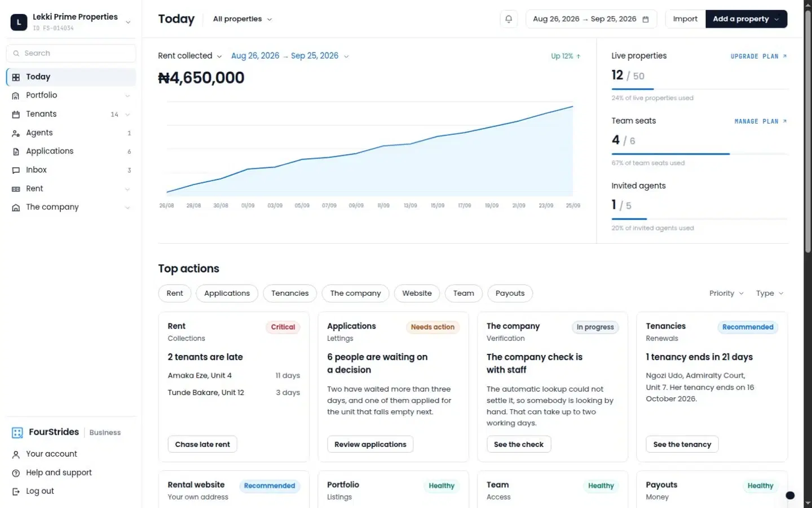Click the Rent money icon
The height and width of the screenshot is (508, 812).
coord(16,189)
